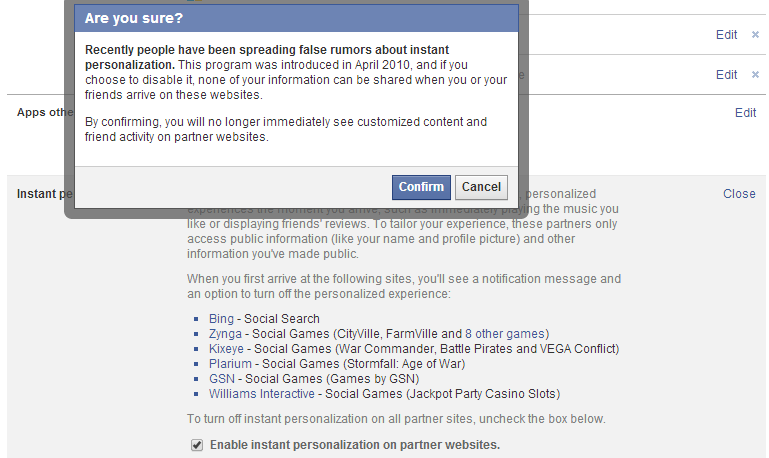This screenshot has height=458, width=769.
Task: Click the x icon beside the second Edit link
Action: [756, 75]
